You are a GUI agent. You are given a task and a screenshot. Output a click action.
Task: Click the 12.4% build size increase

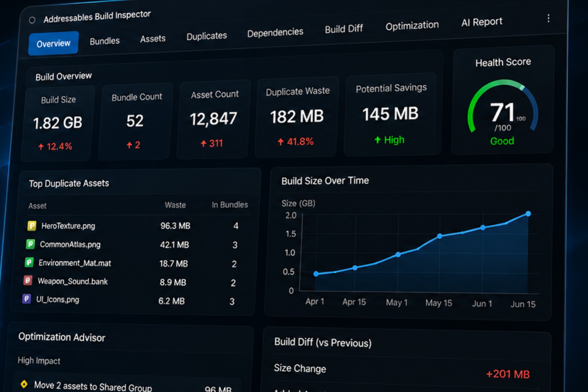55,147
